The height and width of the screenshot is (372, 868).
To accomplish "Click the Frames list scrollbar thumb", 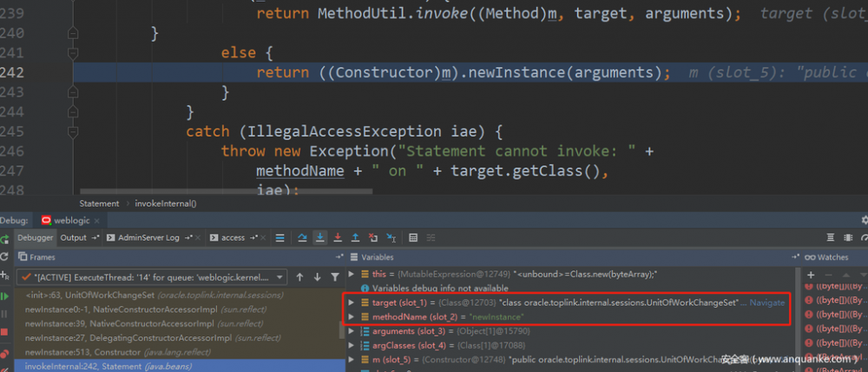I will point(341,330).
